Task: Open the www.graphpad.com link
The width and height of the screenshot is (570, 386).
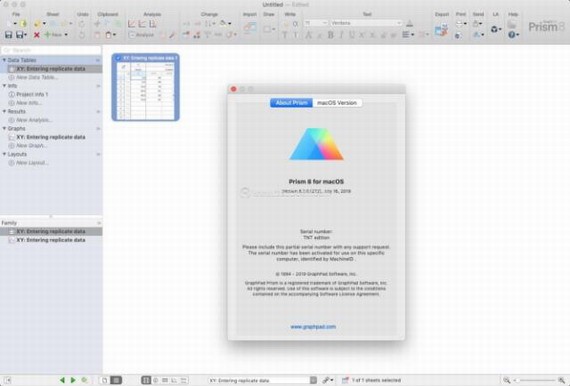Action: coord(313,327)
